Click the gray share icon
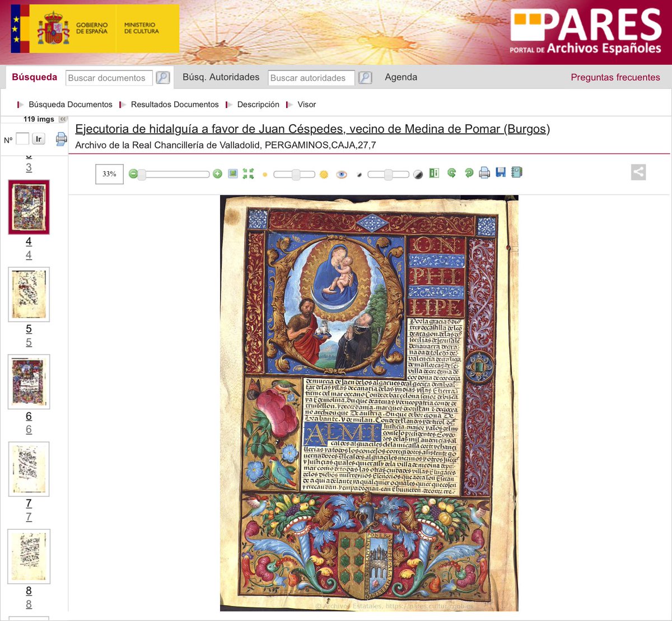The height and width of the screenshot is (621, 672). [638, 172]
